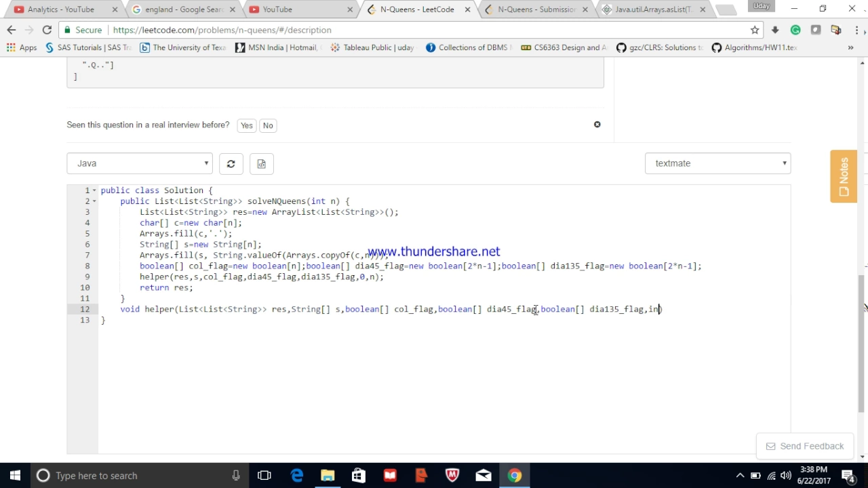Click the return res; line in editor
The width and height of the screenshot is (868, 488).
(166, 288)
